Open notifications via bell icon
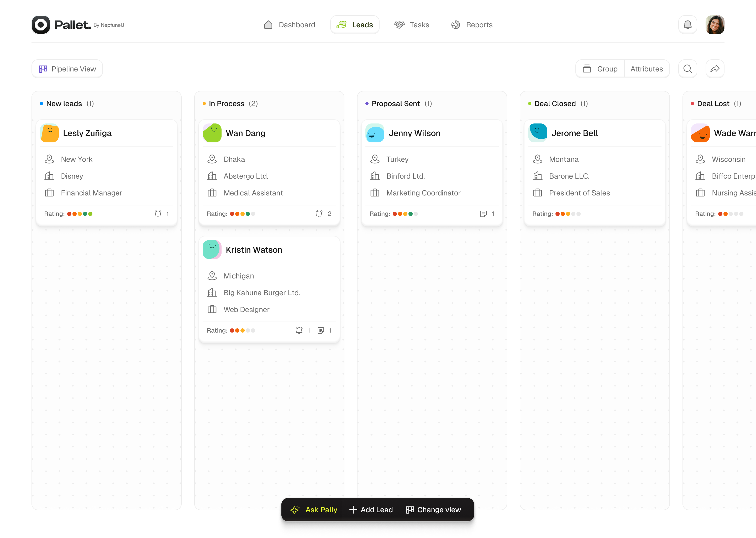 point(687,24)
